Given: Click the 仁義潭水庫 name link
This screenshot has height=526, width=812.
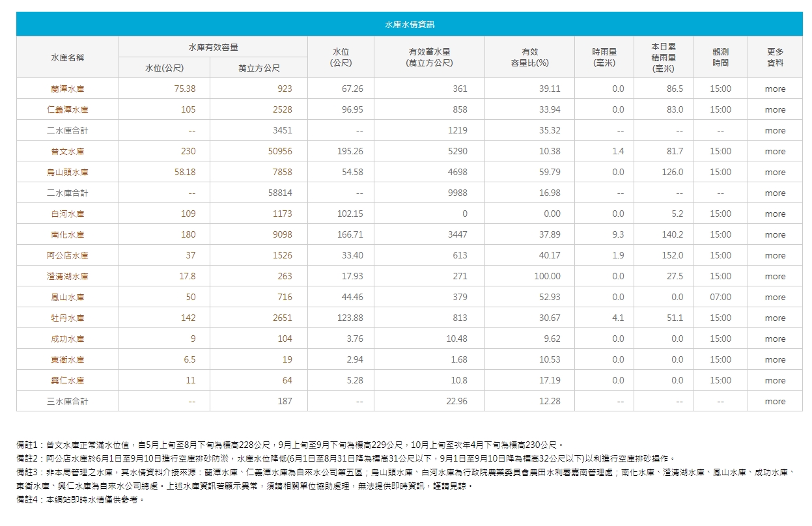Looking at the screenshot, I should pyautogui.click(x=68, y=110).
